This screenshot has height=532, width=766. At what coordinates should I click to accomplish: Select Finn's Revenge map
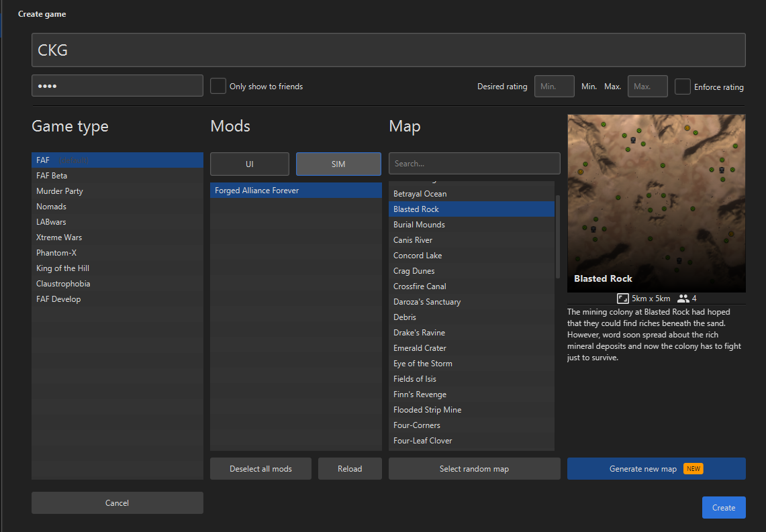(471, 394)
